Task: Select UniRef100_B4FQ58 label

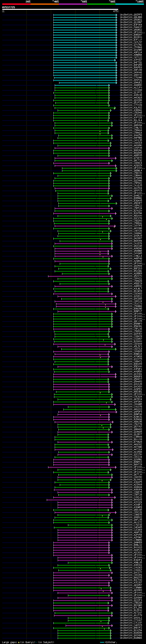Action: (x=131, y=65)
